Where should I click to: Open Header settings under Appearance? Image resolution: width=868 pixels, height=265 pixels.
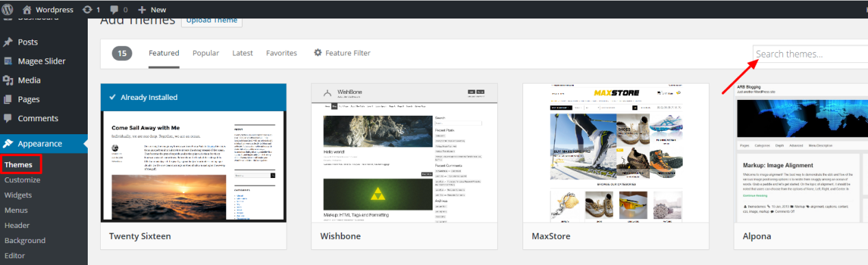[17, 225]
